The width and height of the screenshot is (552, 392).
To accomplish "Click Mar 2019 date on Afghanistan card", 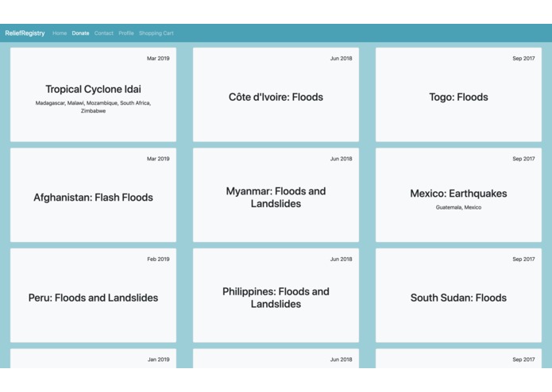I will tap(158, 159).
